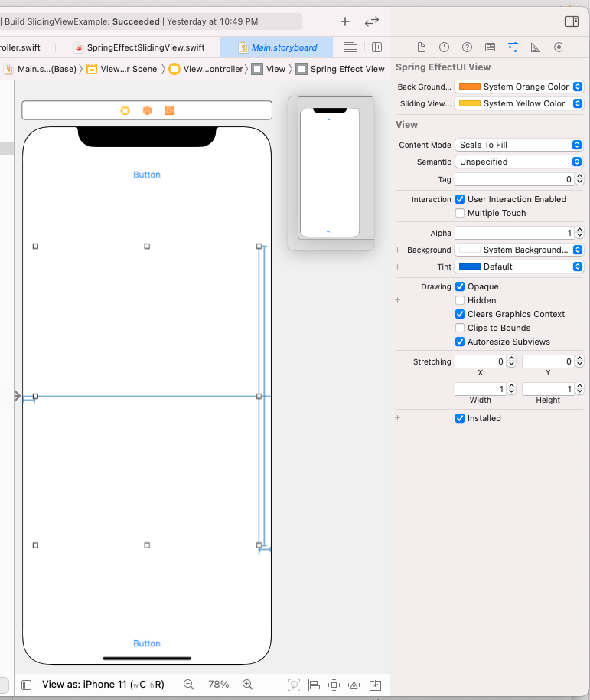This screenshot has height=700, width=590.
Task: Open the Connections inspector
Action: (x=559, y=47)
